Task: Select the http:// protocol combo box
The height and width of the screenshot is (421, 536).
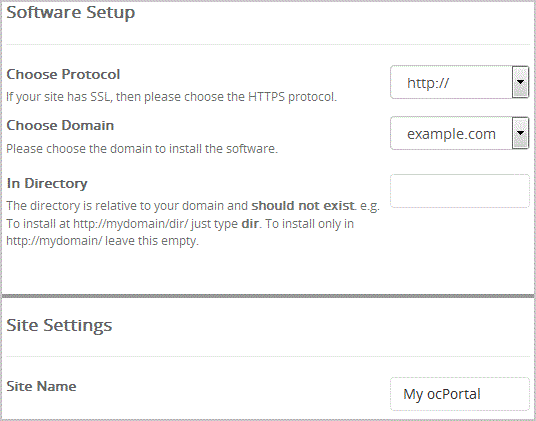Action: pos(459,82)
